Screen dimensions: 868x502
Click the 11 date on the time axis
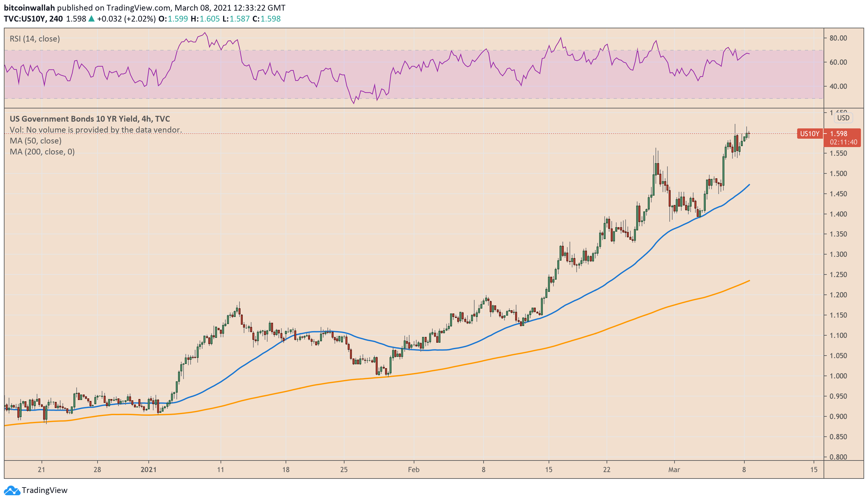(221, 469)
